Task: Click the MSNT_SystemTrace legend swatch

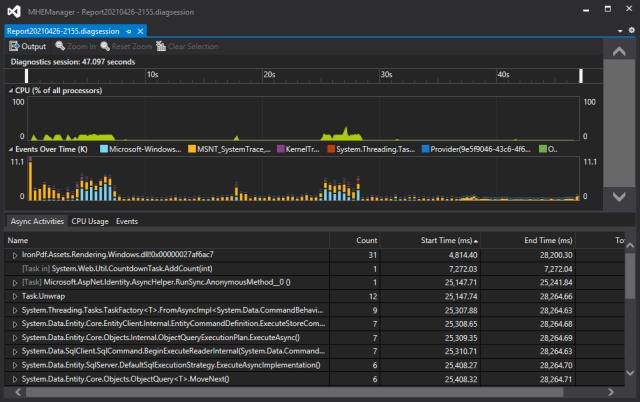Action: [192, 149]
